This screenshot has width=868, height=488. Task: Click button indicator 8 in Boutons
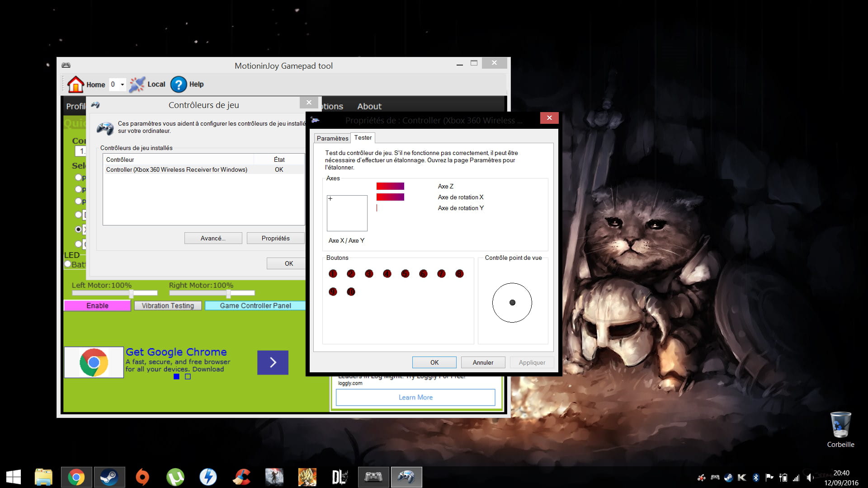(x=459, y=273)
